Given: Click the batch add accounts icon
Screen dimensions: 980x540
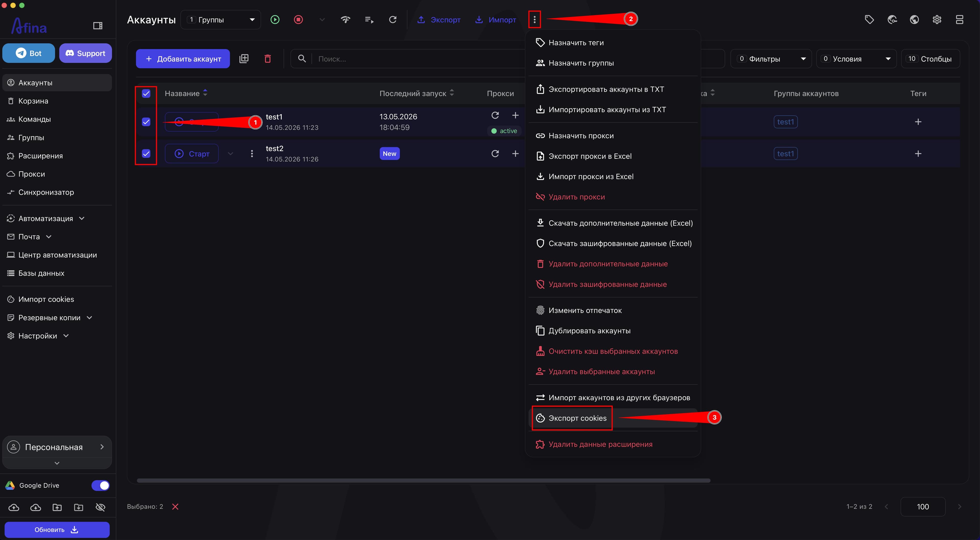Looking at the screenshot, I should pyautogui.click(x=244, y=59).
